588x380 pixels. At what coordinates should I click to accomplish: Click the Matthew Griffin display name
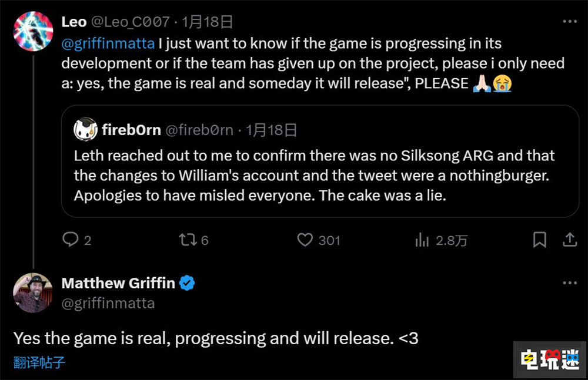pos(118,283)
